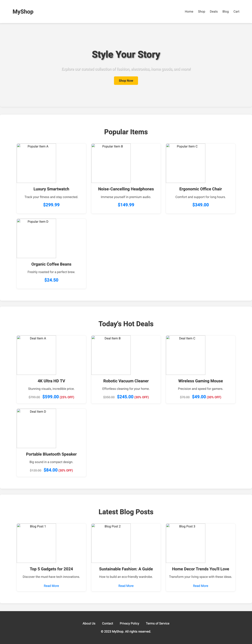Screen dimensions: 252x644
Task: Click the Privacy Policy footer link
Action: (x=130, y=623)
